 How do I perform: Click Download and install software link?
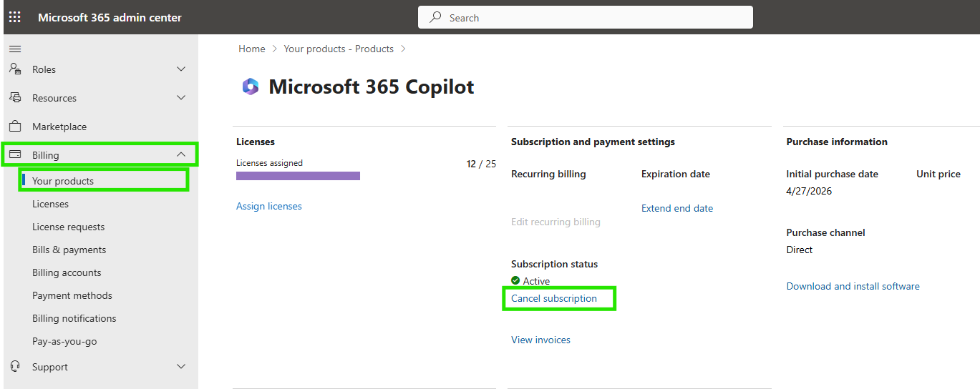[x=853, y=286]
